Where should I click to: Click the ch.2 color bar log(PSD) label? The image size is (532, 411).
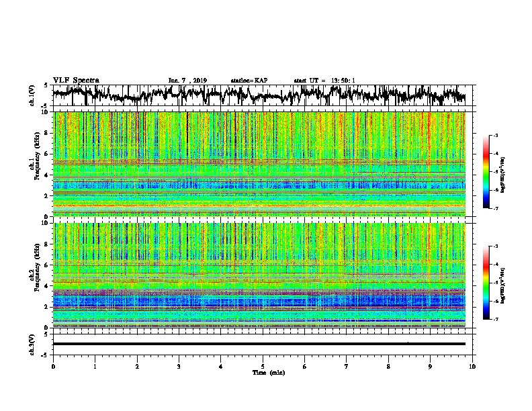coord(502,285)
